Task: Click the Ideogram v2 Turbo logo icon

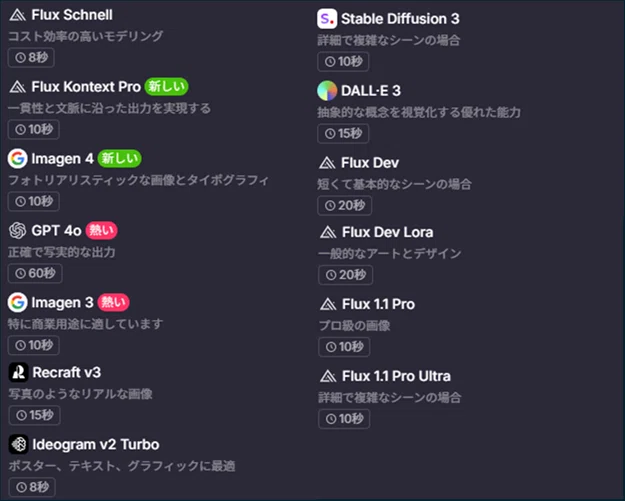Action: [x=18, y=444]
